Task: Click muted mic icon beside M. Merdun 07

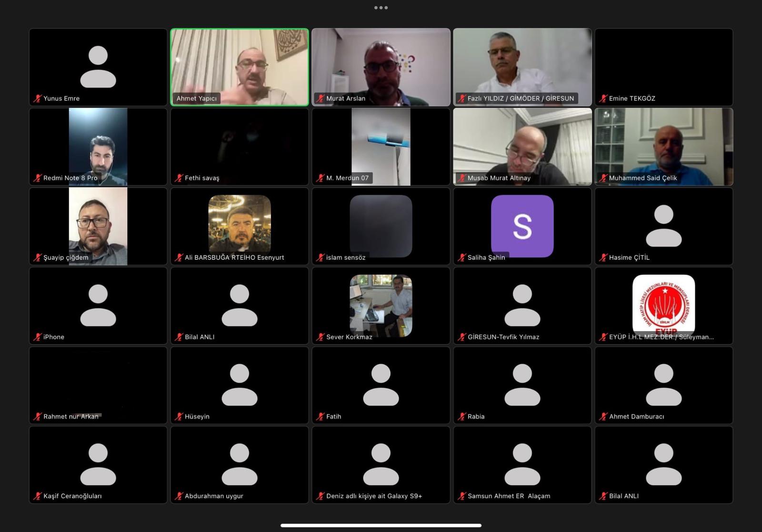Action: [321, 178]
